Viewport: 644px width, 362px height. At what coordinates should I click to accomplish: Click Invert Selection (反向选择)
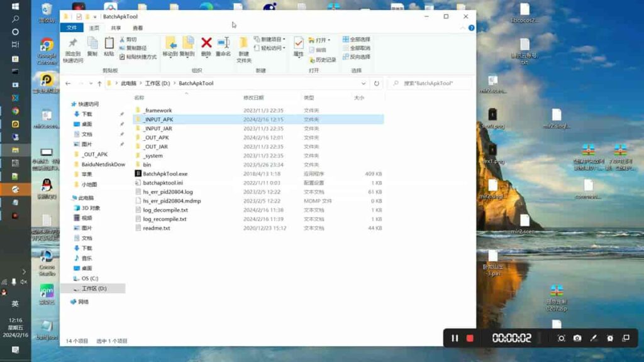(356, 57)
